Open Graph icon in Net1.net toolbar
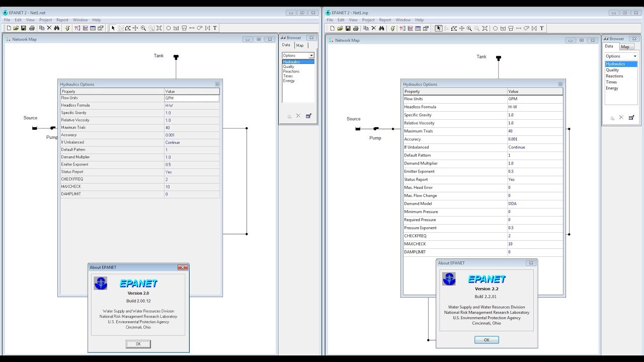 tap(86, 28)
